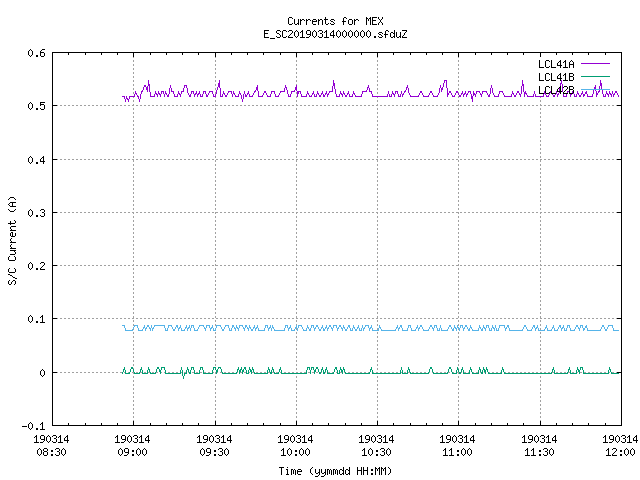Image resolution: width=640 pixels, height=480 pixels.
Task: Click the 0.2 y-axis tick label
Action: point(36,266)
